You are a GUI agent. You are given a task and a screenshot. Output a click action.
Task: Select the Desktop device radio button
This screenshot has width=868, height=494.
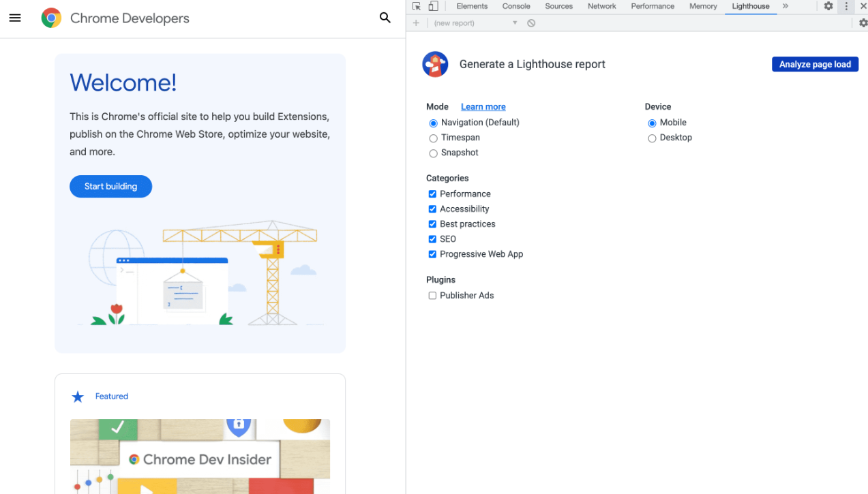[652, 138]
